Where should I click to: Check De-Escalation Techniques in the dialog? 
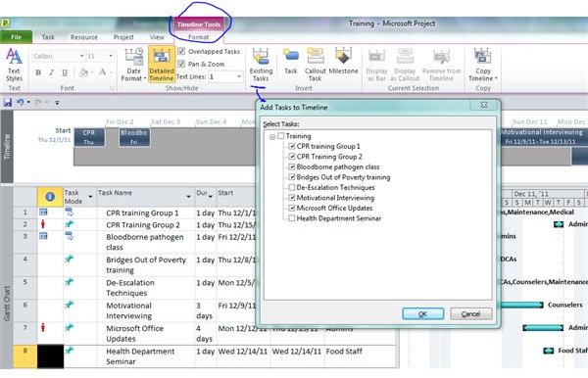click(292, 187)
